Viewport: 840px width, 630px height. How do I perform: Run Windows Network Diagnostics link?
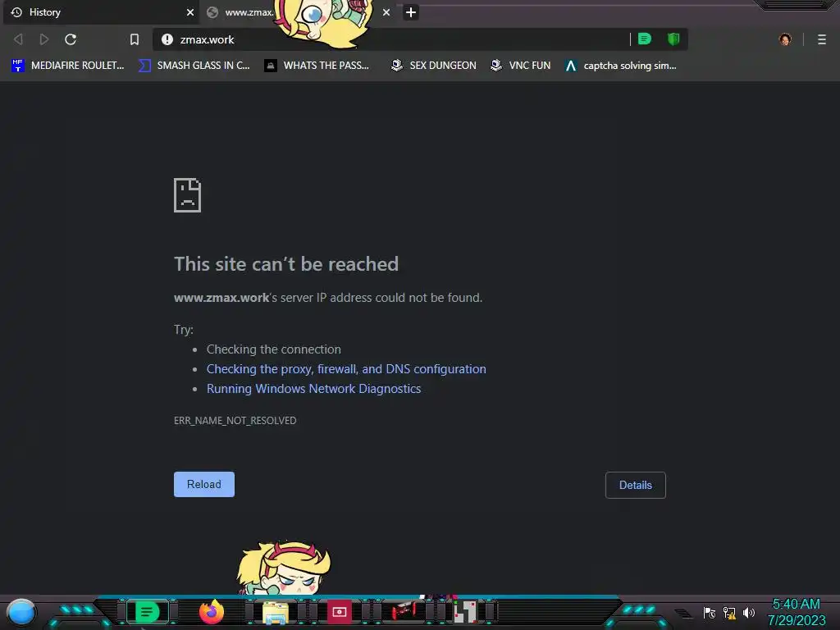point(314,389)
